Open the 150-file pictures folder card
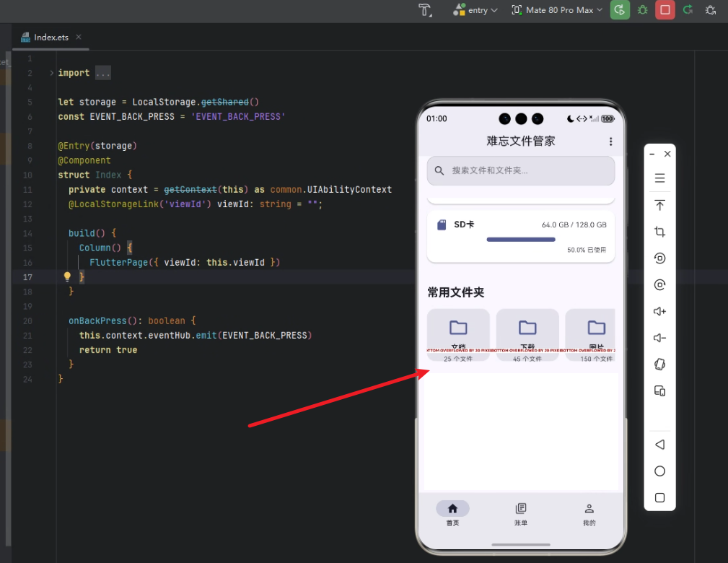 point(591,335)
